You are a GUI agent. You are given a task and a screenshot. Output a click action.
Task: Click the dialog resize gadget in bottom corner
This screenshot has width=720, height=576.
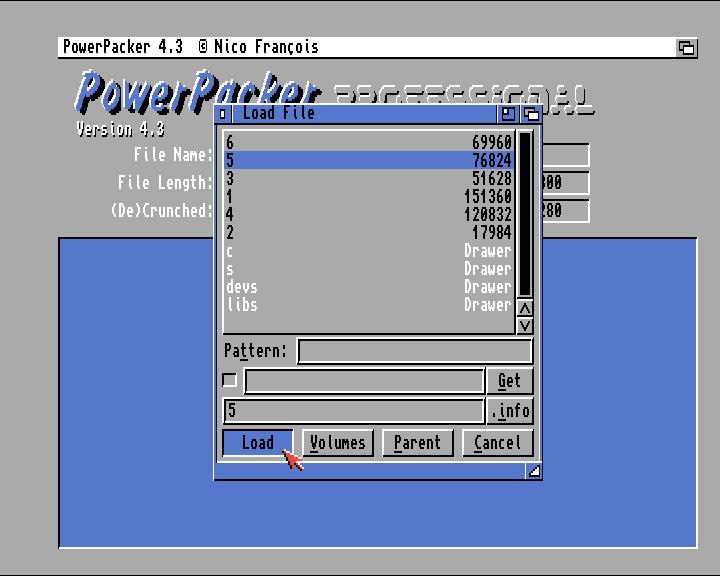tap(534, 471)
